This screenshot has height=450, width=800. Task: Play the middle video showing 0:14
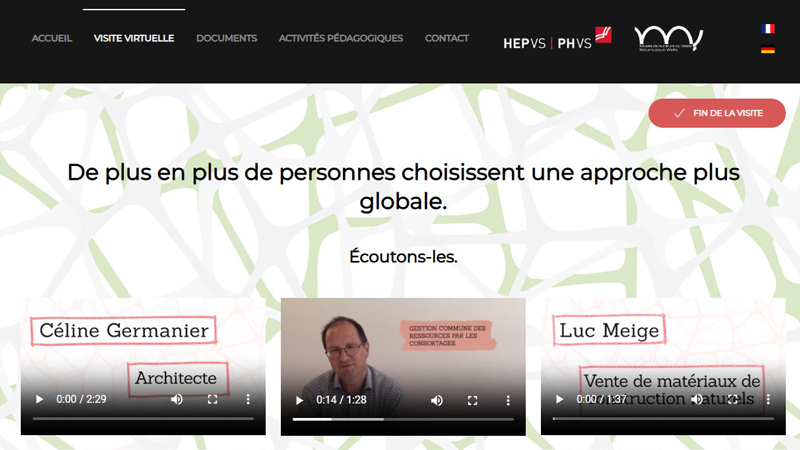point(299,401)
